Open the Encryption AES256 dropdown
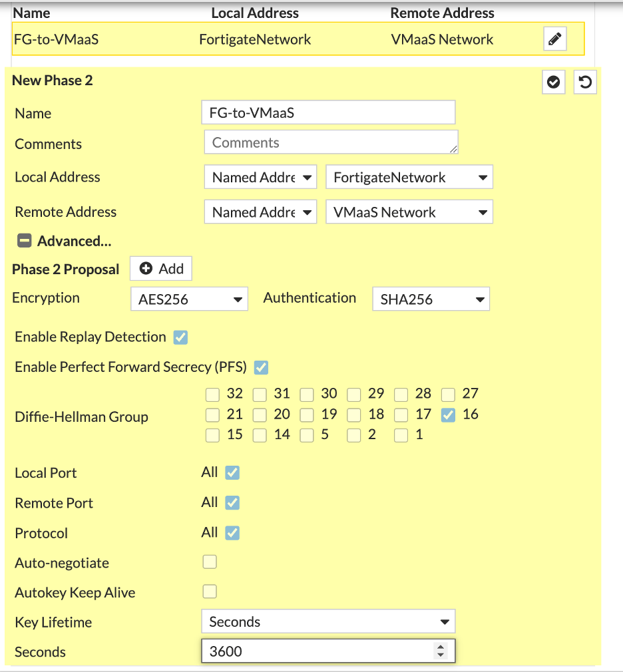 point(189,299)
